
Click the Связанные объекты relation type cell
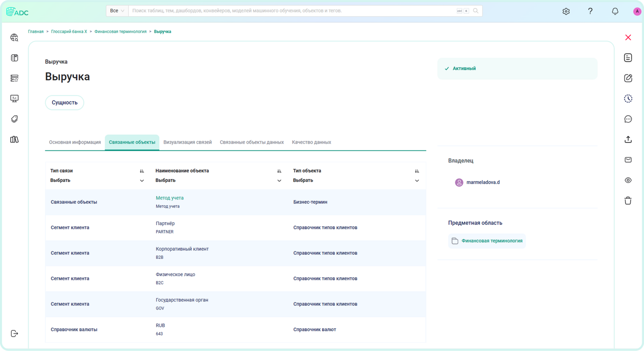pyautogui.click(x=74, y=202)
